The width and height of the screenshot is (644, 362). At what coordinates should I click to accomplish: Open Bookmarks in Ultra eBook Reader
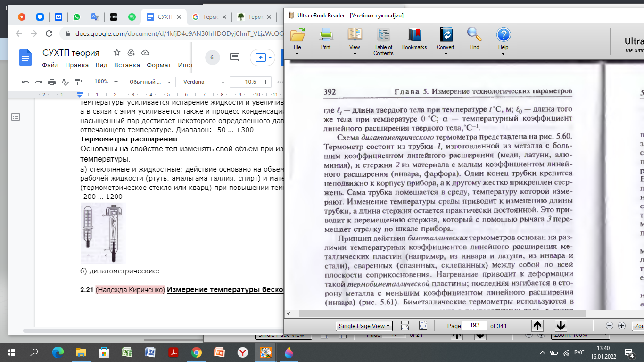[x=414, y=35]
